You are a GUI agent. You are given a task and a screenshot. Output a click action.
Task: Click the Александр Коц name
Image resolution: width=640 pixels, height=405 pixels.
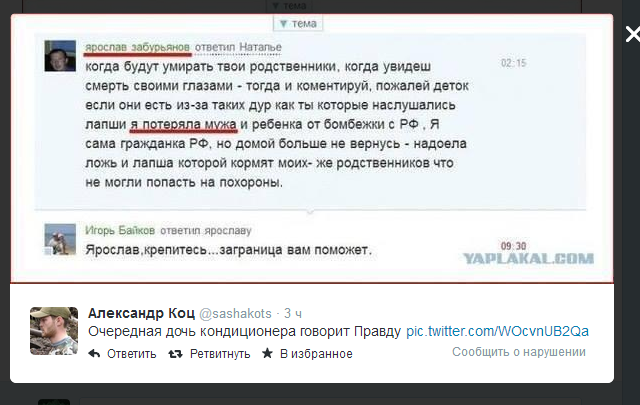(x=142, y=313)
